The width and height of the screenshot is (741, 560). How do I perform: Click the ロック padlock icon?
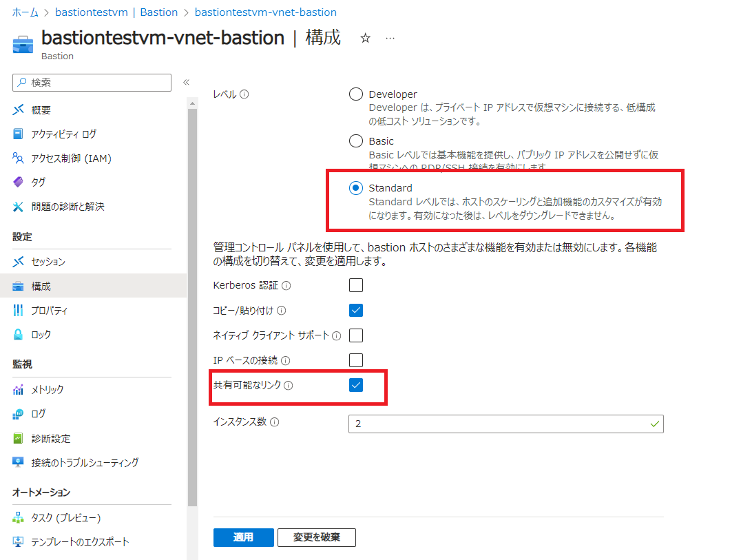point(18,334)
